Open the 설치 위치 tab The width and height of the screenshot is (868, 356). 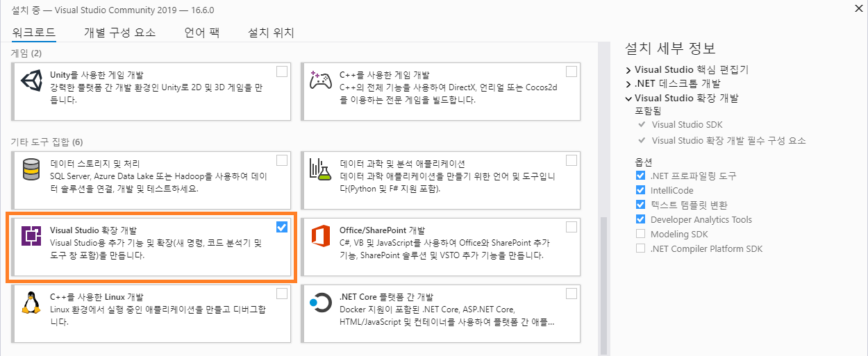pyautogui.click(x=272, y=33)
